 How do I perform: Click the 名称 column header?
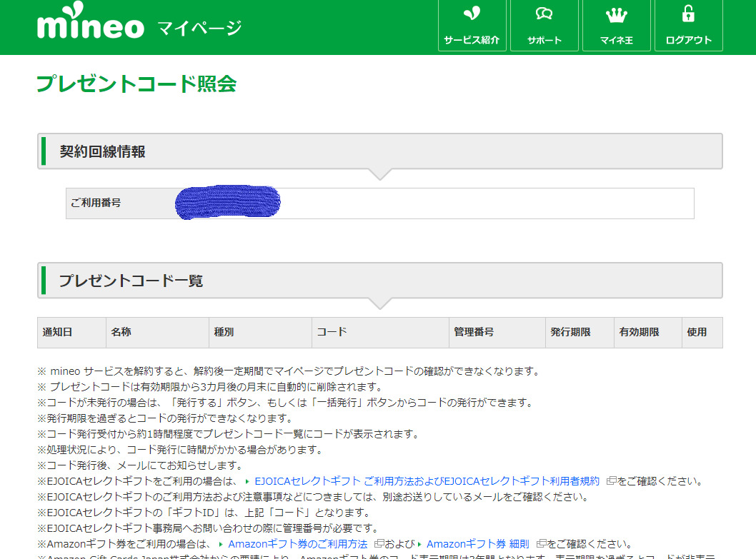[x=121, y=332]
